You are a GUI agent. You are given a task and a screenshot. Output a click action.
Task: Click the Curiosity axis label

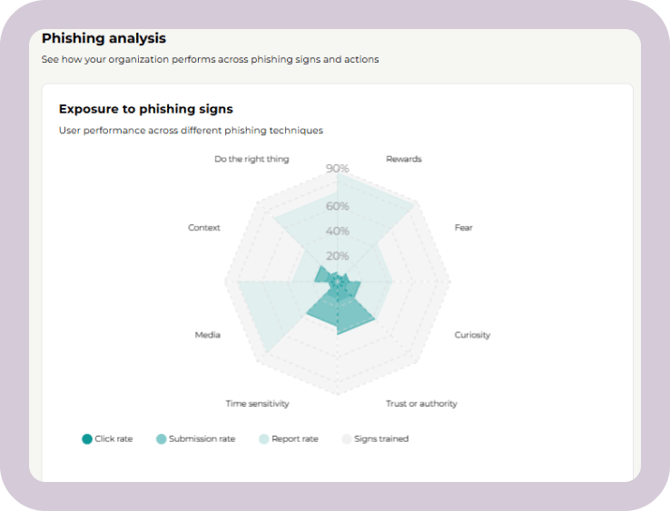pos(472,335)
